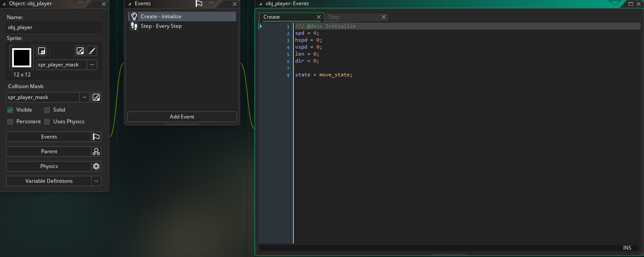Click the player sprite thumbnail preview
The height and width of the screenshot is (257, 644).
(22, 58)
